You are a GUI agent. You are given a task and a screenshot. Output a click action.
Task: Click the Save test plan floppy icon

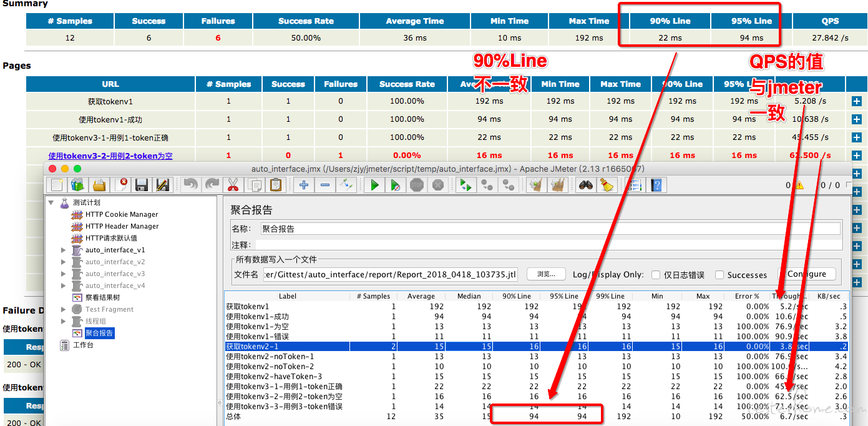142,185
